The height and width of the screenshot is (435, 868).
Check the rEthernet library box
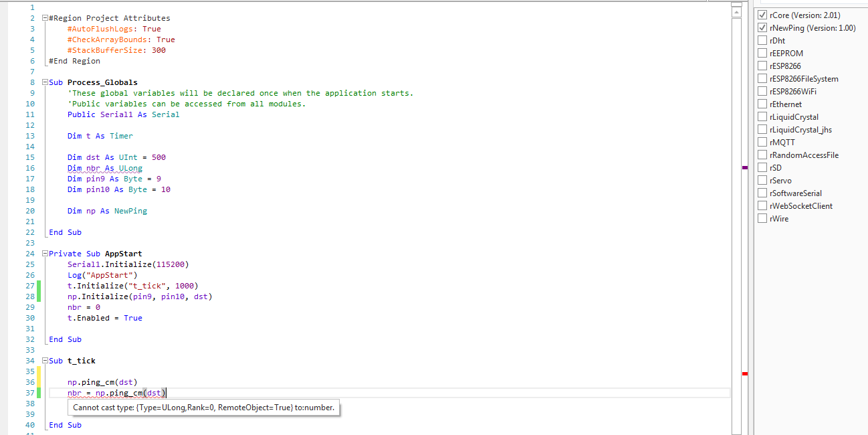point(762,104)
